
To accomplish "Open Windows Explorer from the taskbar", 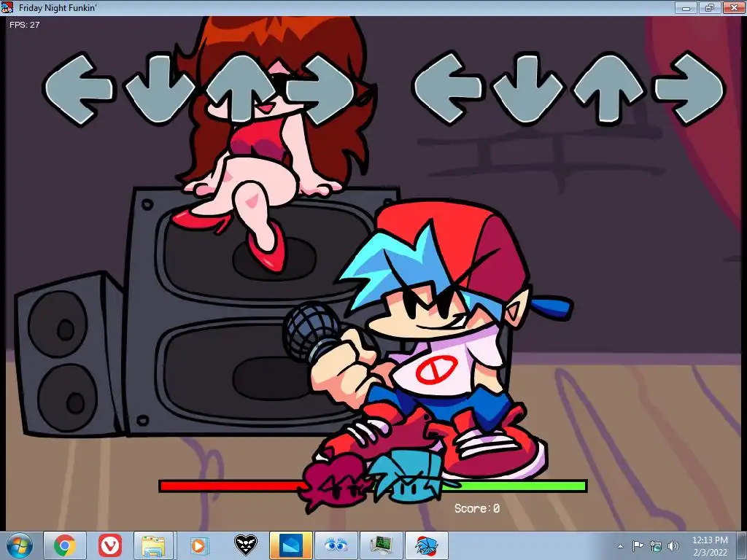I will click(x=153, y=545).
